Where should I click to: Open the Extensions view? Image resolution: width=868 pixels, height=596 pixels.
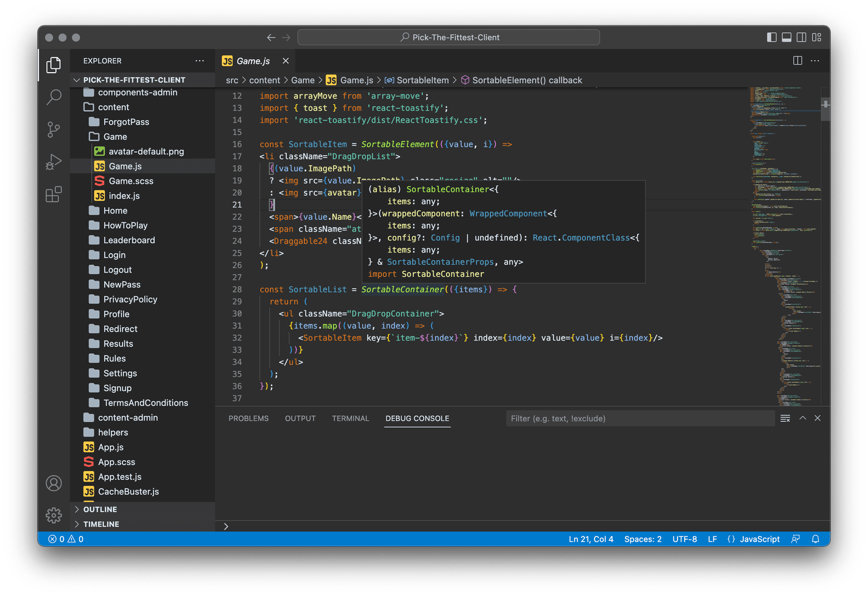point(54,194)
